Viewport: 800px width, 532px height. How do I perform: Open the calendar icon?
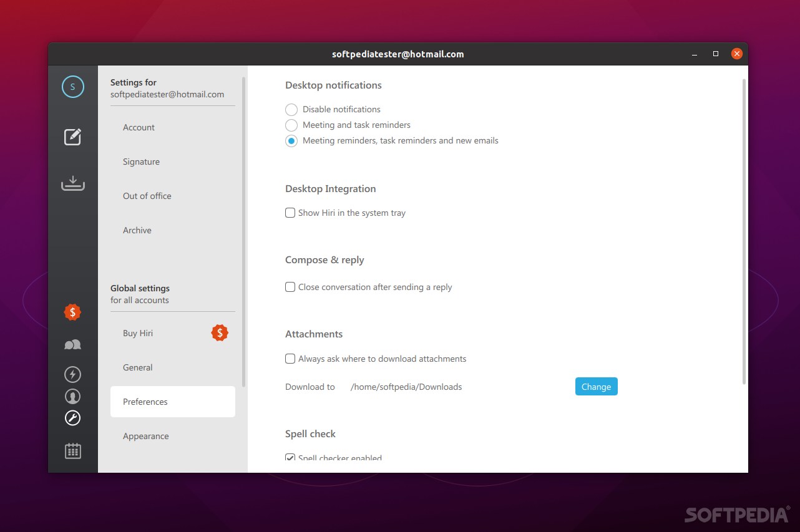72,451
